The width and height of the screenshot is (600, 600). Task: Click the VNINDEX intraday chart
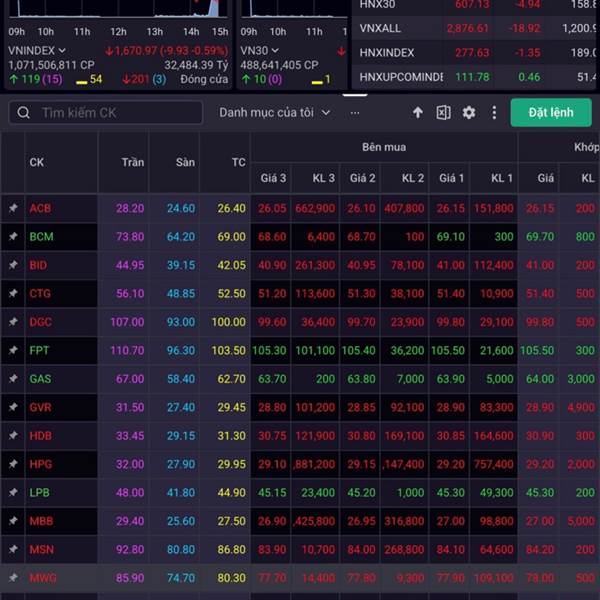(x=118, y=8)
